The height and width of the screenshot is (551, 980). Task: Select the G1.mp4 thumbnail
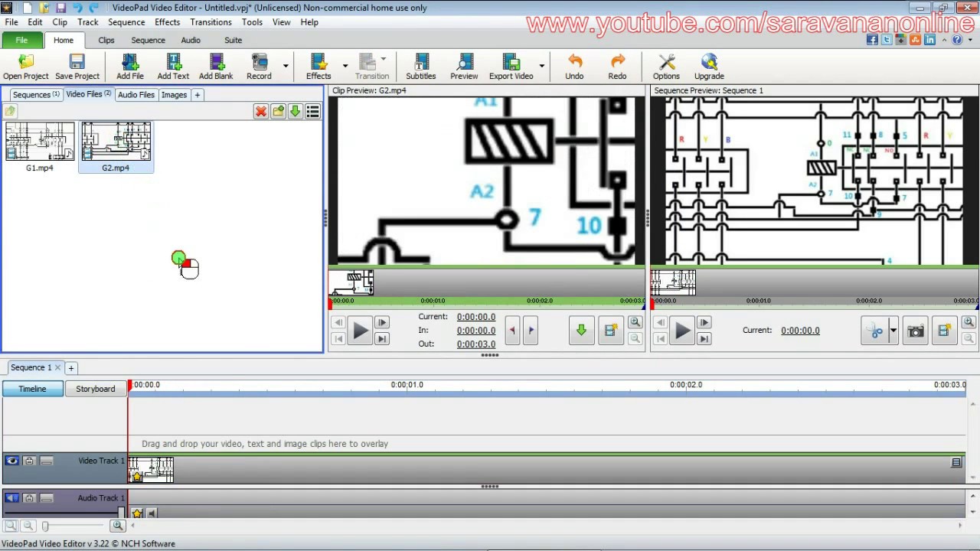(40, 147)
